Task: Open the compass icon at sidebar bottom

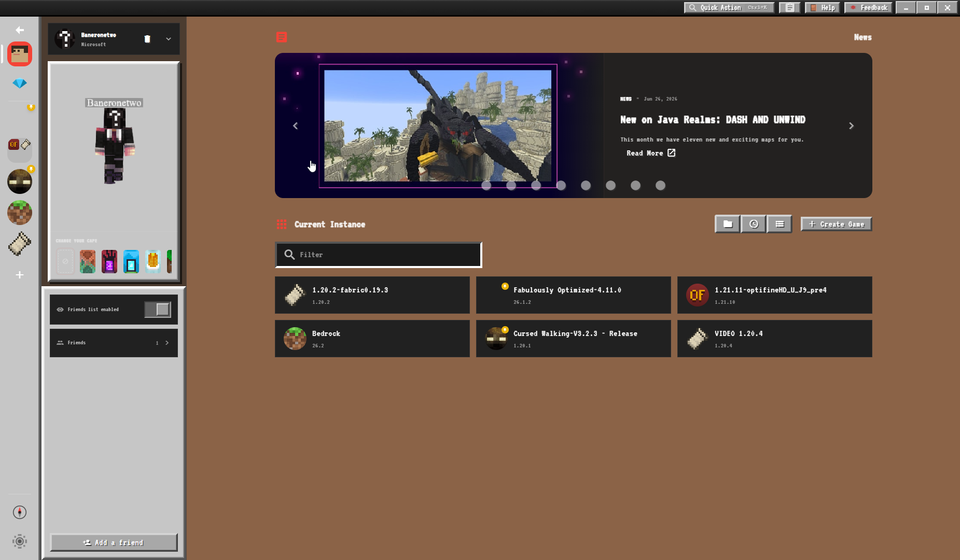Action: 20,512
